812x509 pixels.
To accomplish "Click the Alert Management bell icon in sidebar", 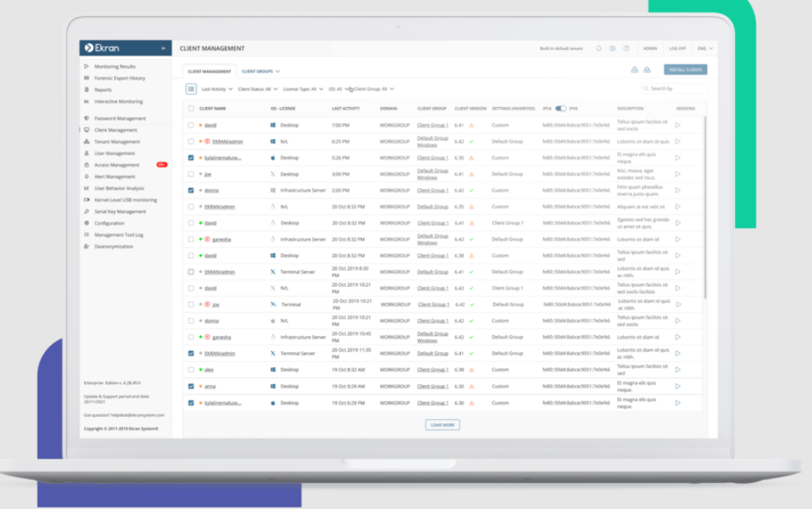I will click(x=86, y=176).
